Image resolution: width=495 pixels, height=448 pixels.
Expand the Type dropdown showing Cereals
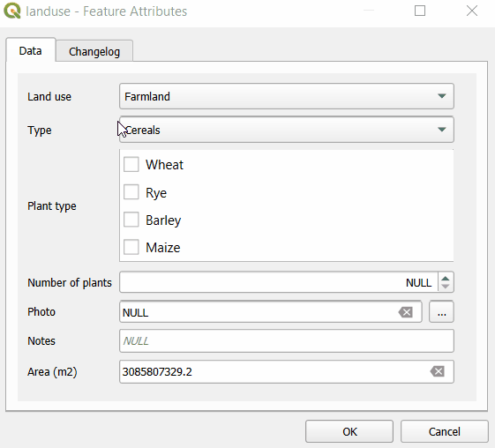coord(287,130)
